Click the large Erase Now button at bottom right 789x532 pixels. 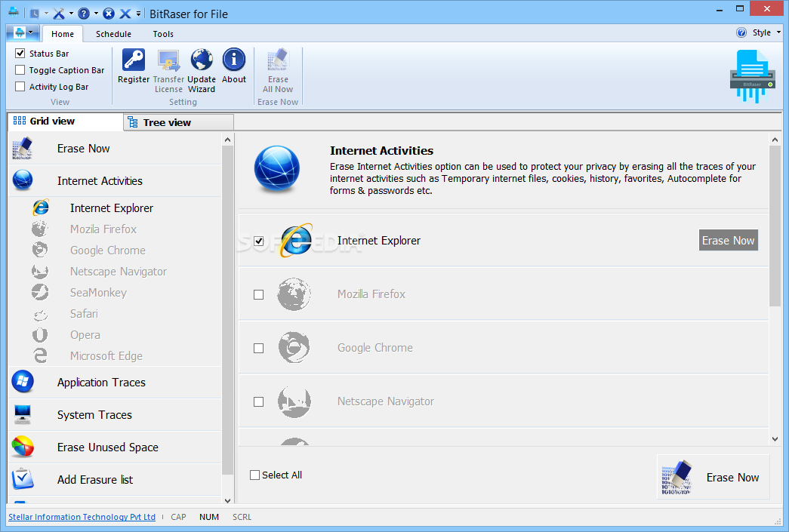pos(713,477)
